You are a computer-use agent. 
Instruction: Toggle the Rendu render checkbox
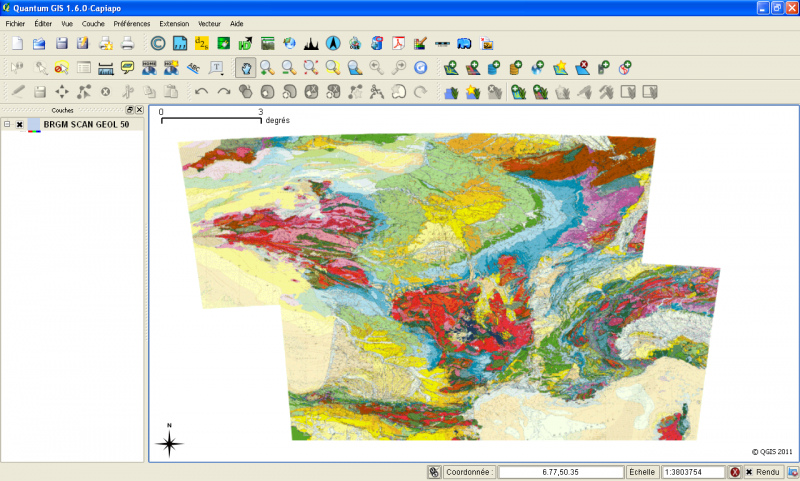(750, 472)
